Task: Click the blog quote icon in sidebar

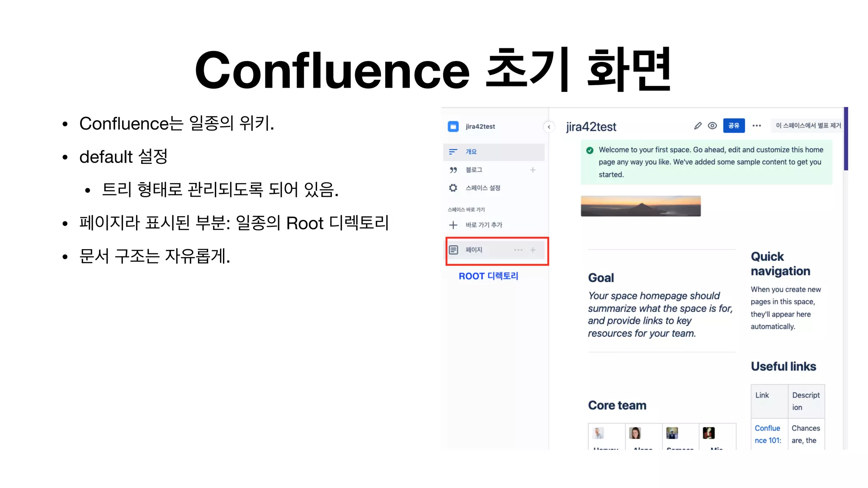Action: pyautogui.click(x=453, y=170)
